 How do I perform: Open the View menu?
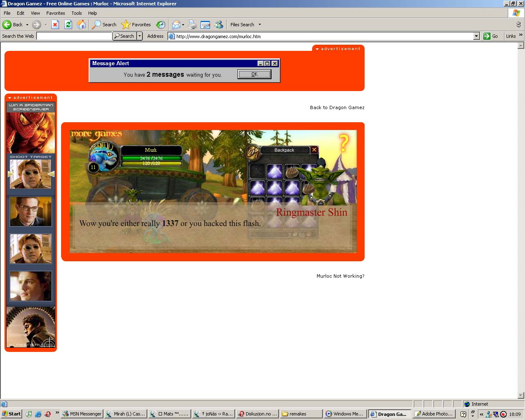click(x=35, y=13)
